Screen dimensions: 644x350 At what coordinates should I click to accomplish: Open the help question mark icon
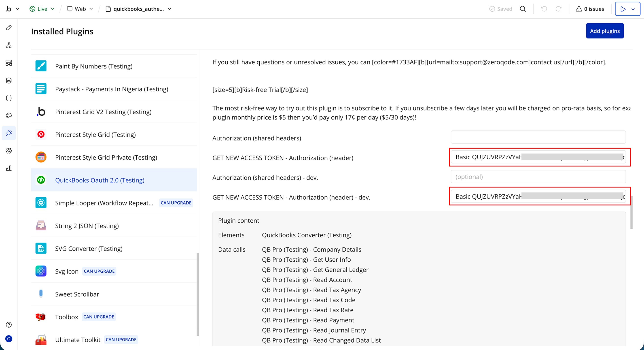click(9, 324)
